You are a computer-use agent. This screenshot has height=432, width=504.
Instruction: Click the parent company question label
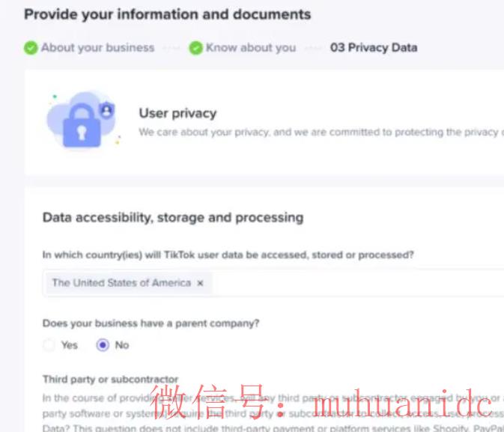tap(151, 323)
